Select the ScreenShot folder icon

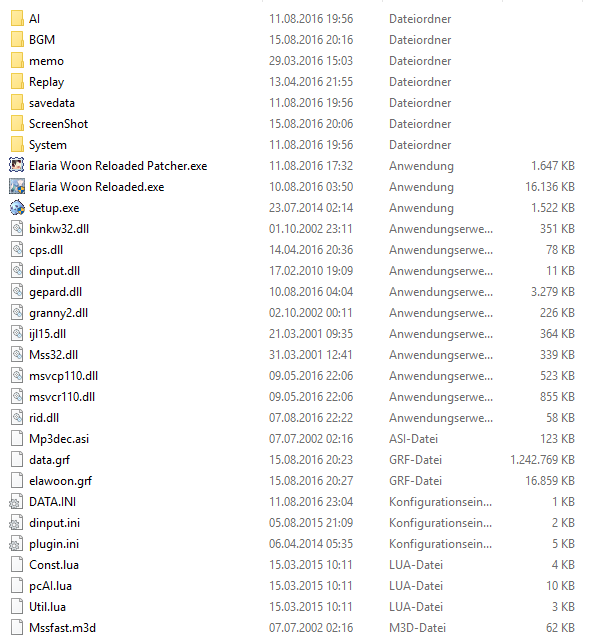(x=17, y=123)
